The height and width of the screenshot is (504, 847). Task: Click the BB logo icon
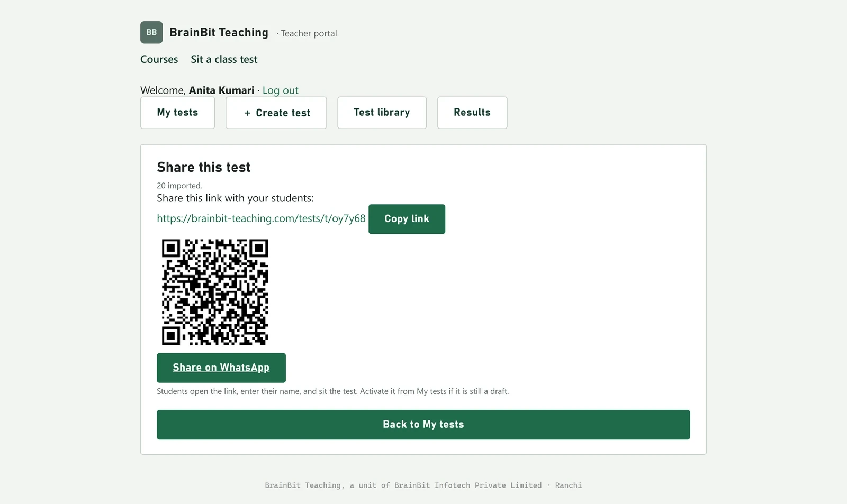coord(151,32)
